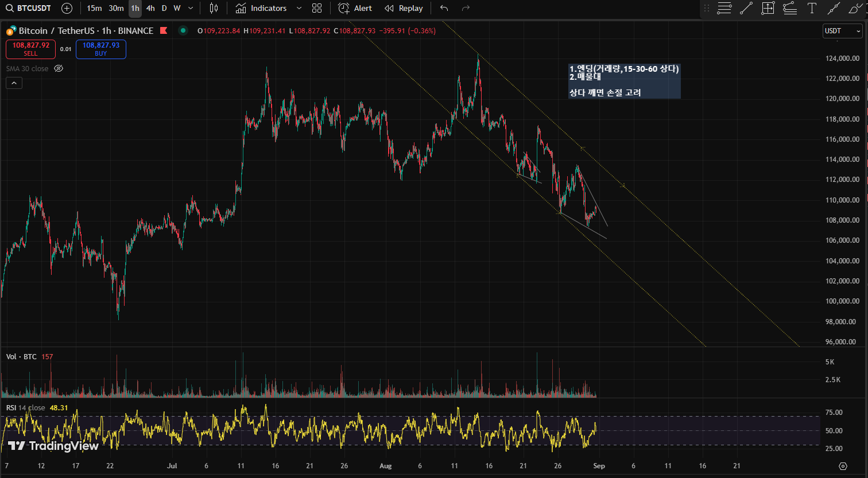Select the line with two anchor points tool

tap(834, 8)
